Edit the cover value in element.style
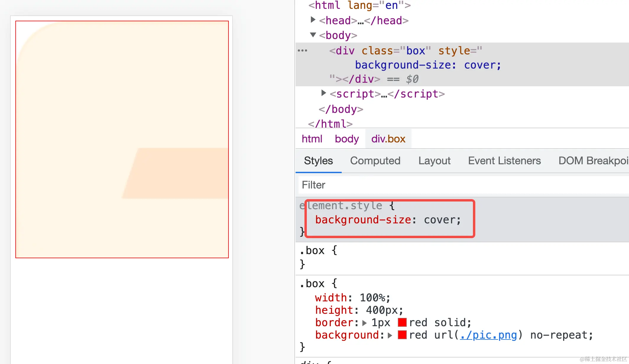Image resolution: width=629 pixels, height=364 pixels. tap(440, 220)
